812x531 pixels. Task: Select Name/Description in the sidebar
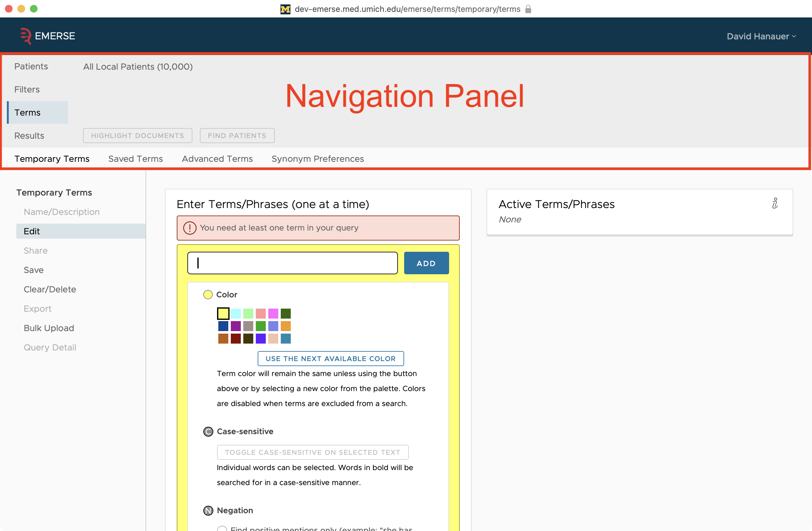(62, 212)
